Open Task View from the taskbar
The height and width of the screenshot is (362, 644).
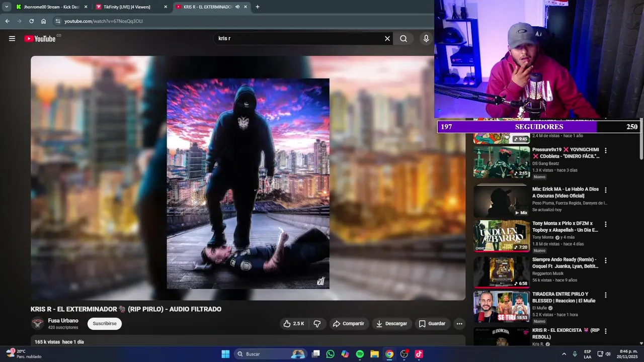click(x=315, y=354)
